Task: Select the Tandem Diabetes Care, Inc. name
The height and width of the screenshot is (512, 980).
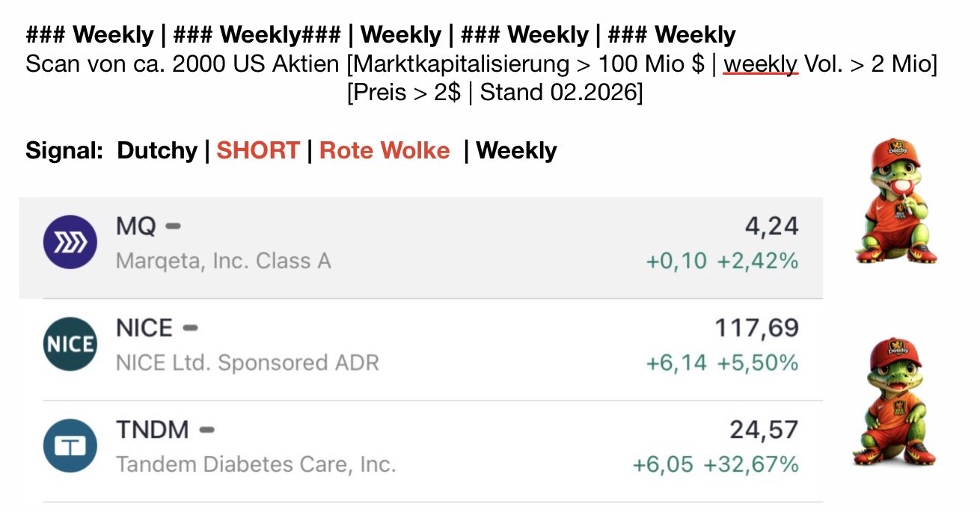Action: 255,465
